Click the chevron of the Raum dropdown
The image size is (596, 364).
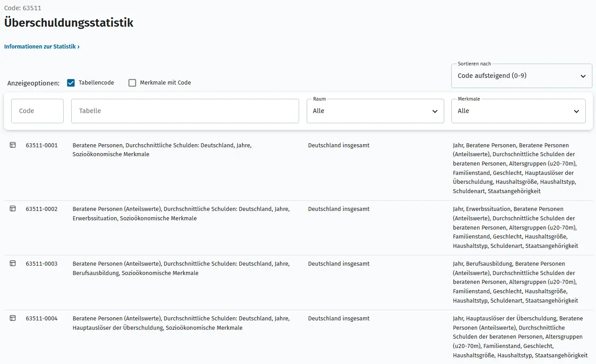tap(435, 111)
